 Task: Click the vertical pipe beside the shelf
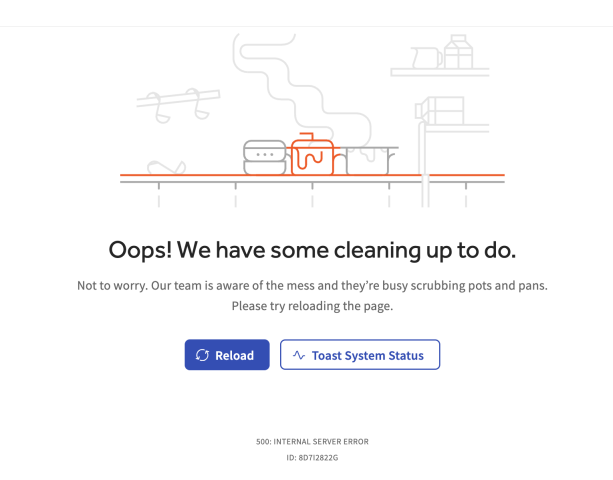[x=424, y=164]
